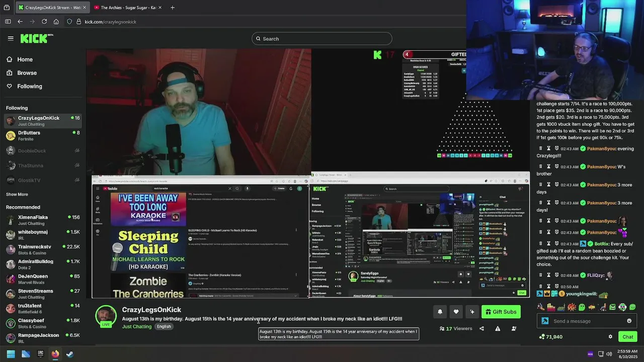
Task: Click the CrazyLegsOnKick channel name heading
Action: 151,310
